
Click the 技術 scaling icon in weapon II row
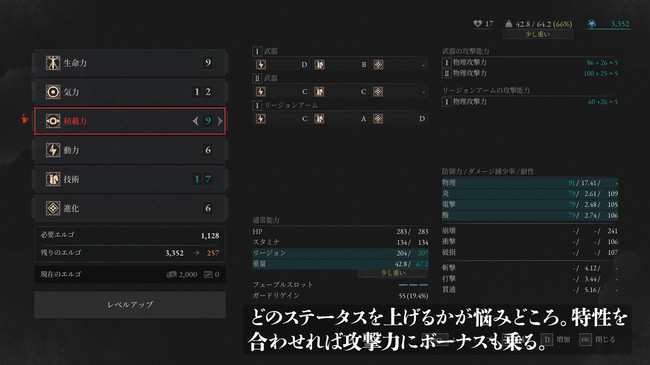[319, 92]
